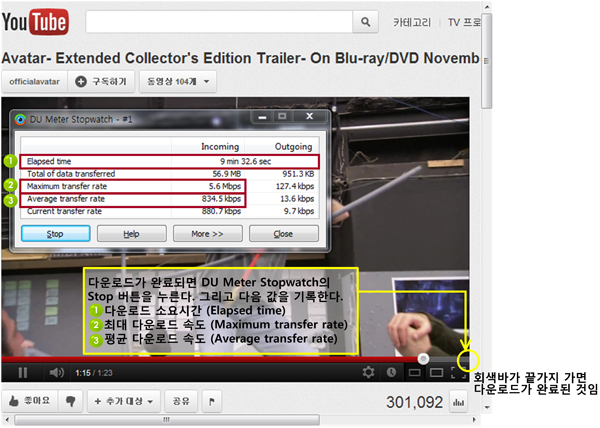This screenshot has width=600, height=428.
Task: Click the Outgoing column header
Action: point(293,147)
